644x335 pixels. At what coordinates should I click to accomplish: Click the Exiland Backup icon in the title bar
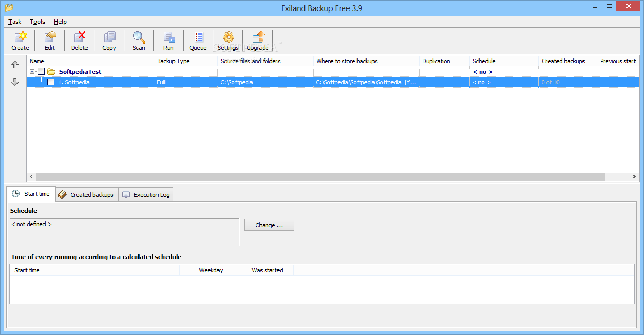pyautogui.click(x=8, y=7)
